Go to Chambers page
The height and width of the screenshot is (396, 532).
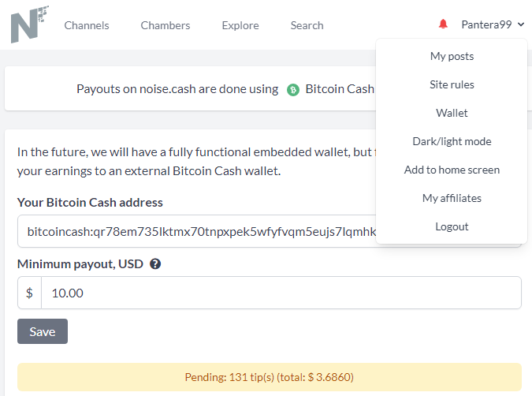pos(166,25)
